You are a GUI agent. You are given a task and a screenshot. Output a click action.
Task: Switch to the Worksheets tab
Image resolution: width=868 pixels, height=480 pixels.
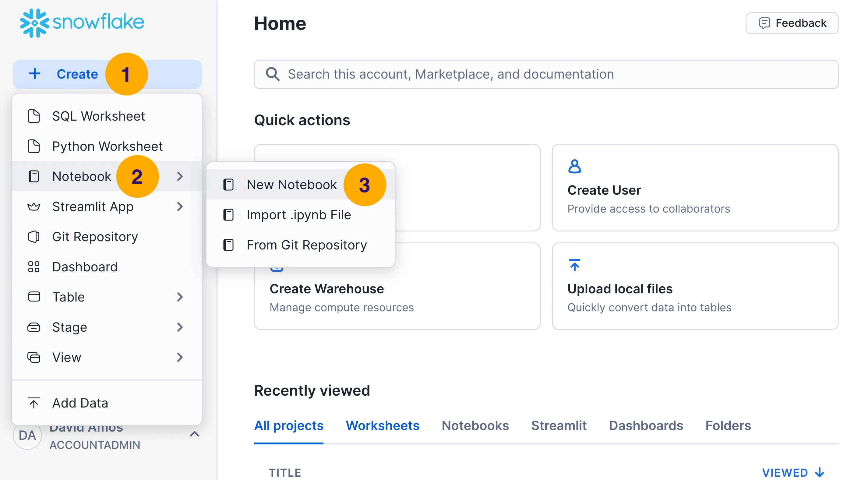tap(383, 426)
